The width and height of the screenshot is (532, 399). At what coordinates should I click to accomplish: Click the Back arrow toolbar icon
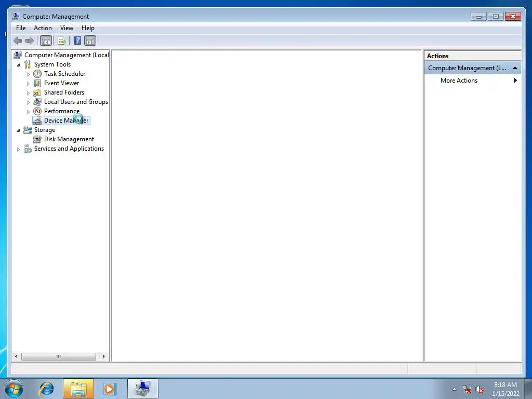(18, 41)
